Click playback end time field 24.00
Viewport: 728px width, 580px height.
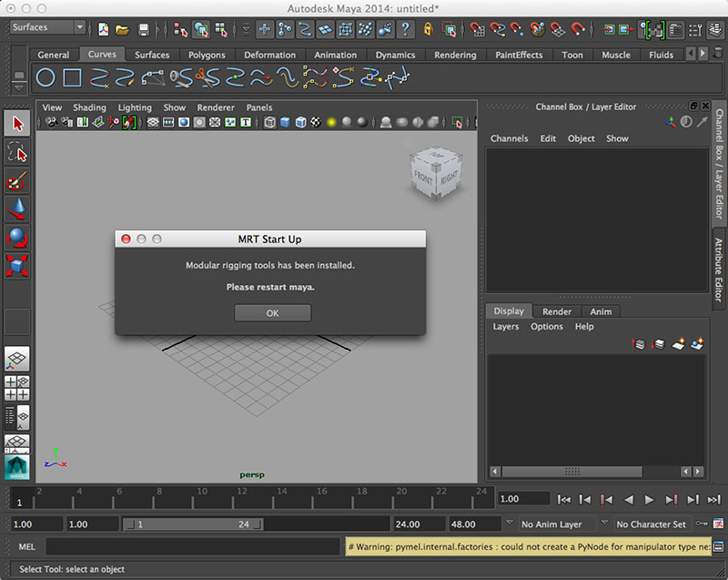click(x=420, y=524)
